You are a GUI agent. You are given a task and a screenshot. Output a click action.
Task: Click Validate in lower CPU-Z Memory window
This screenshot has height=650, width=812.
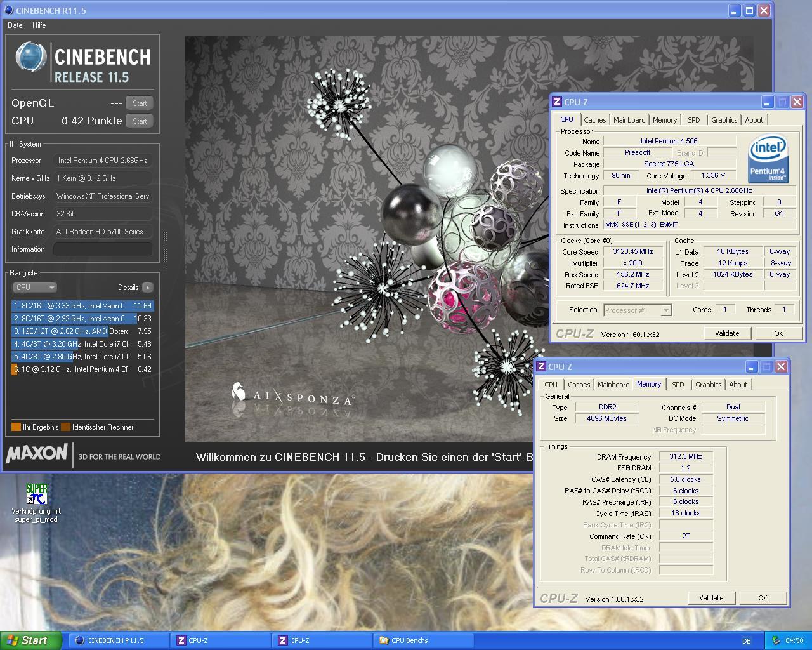tap(711, 598)
